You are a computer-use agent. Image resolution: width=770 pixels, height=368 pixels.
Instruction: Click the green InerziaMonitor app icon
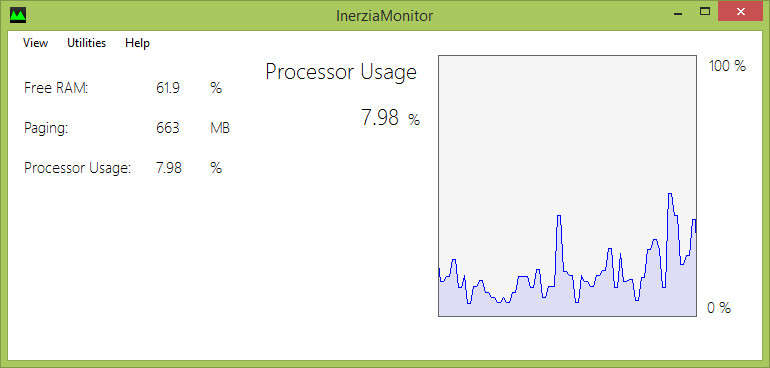pyautogui.click(x=18, y=15)
